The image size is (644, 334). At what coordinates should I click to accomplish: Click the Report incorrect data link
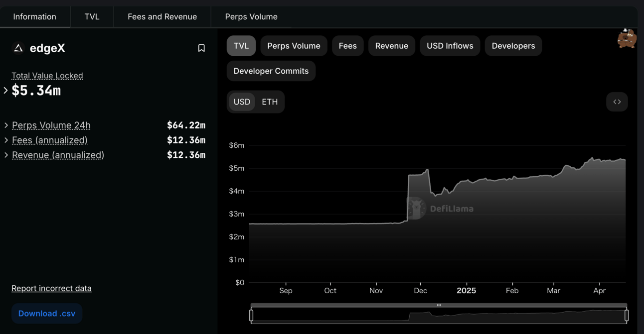[51, 288]
